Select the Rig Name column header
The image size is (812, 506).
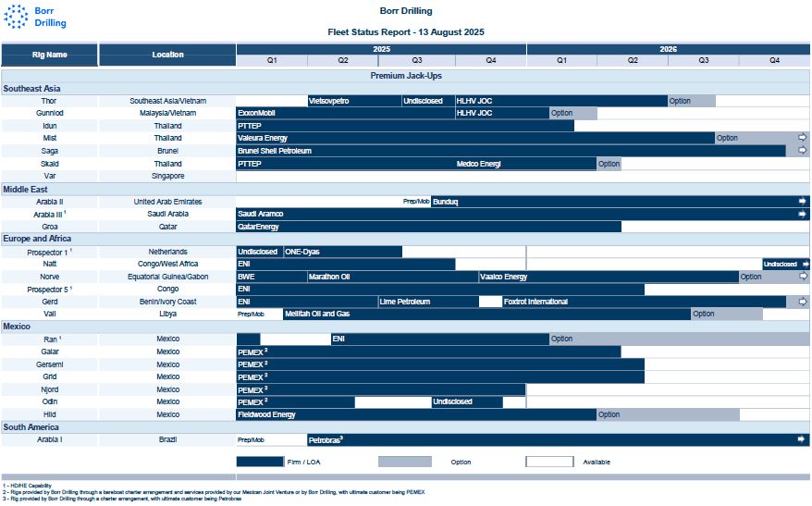[x=49, y=55]
